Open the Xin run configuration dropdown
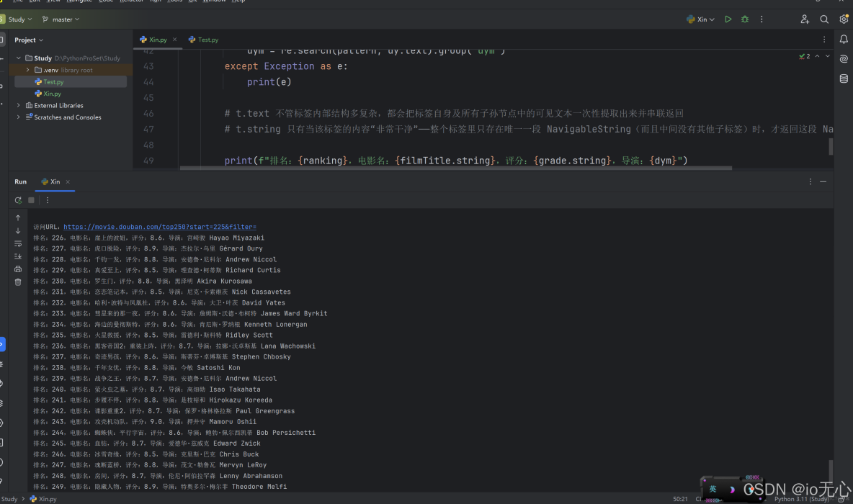Screen dimensions: 853x504 click(712, 19)
